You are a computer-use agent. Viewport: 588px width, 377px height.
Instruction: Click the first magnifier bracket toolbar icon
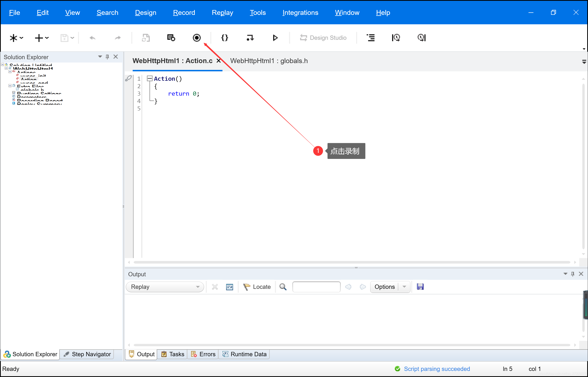[x=396, y=38]
